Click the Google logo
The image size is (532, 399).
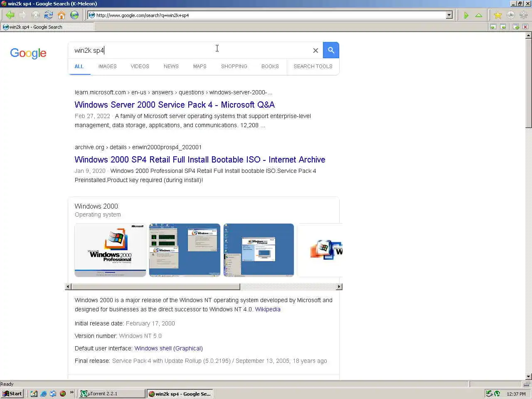pos(28,53)
